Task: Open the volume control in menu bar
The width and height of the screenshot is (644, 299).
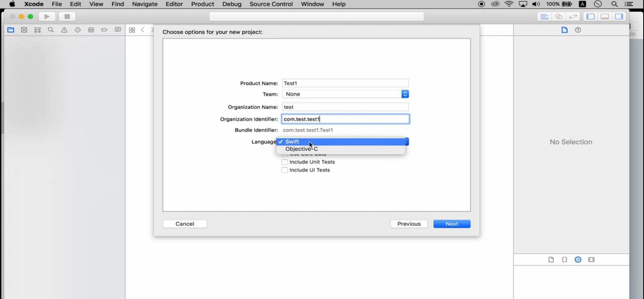Action: (x=536, y=4)
